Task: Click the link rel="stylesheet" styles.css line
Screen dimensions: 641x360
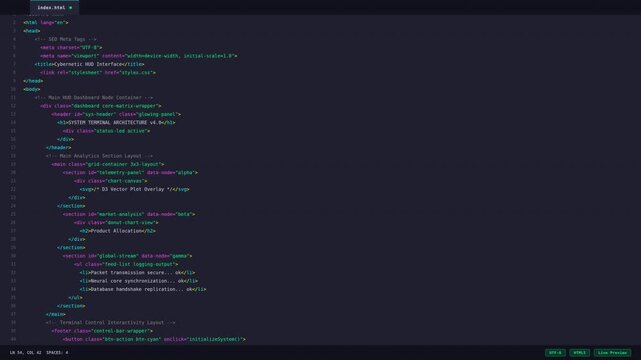Action: click(98, 72)
